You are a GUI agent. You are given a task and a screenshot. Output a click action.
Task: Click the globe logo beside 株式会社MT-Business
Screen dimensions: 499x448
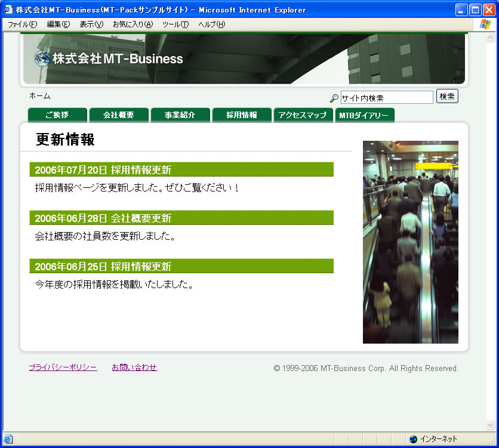point(42,58)
